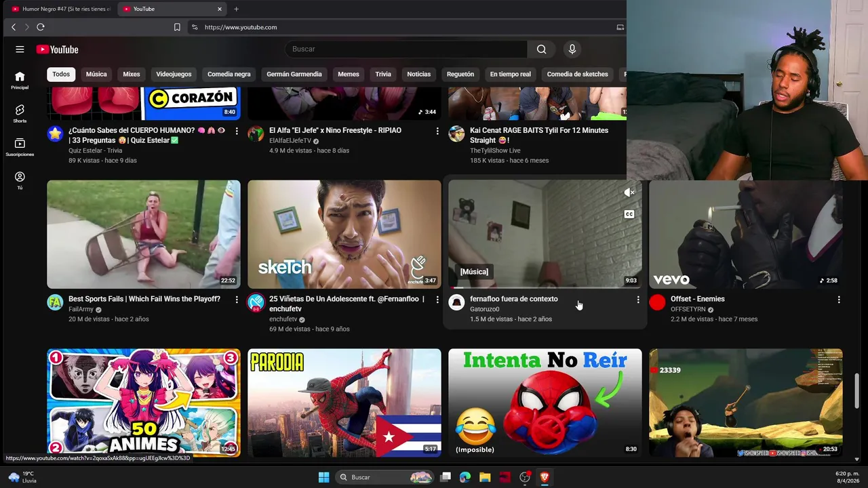Select the Comedia de sketches chip
The height and width of the screenshot is (488, 868).
pyautogui.click(x=578, y=74)
